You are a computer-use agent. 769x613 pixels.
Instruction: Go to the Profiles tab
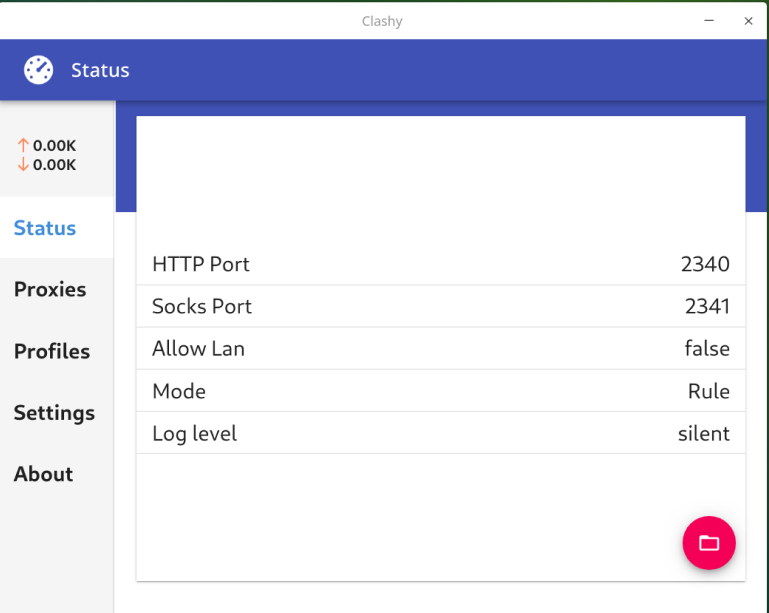click(52, 351)
